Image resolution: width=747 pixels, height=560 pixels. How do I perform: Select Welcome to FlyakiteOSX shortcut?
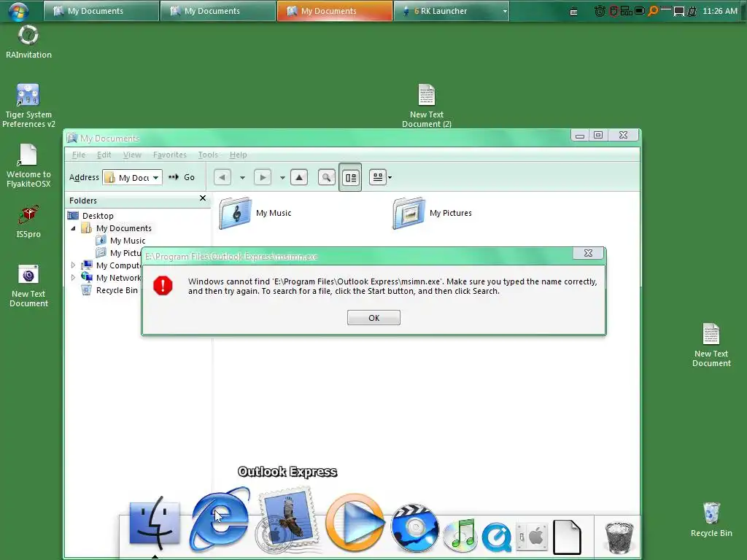coord(28,166)
